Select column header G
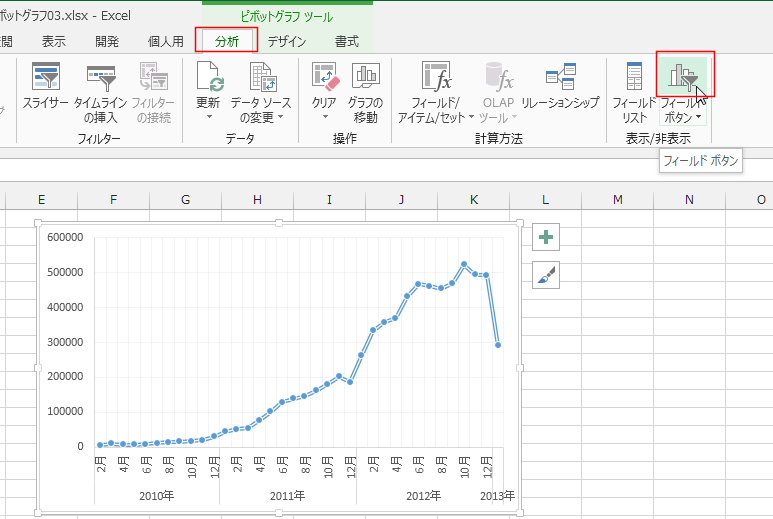This screenshot has height=519, width=773. tap(185, 200)
